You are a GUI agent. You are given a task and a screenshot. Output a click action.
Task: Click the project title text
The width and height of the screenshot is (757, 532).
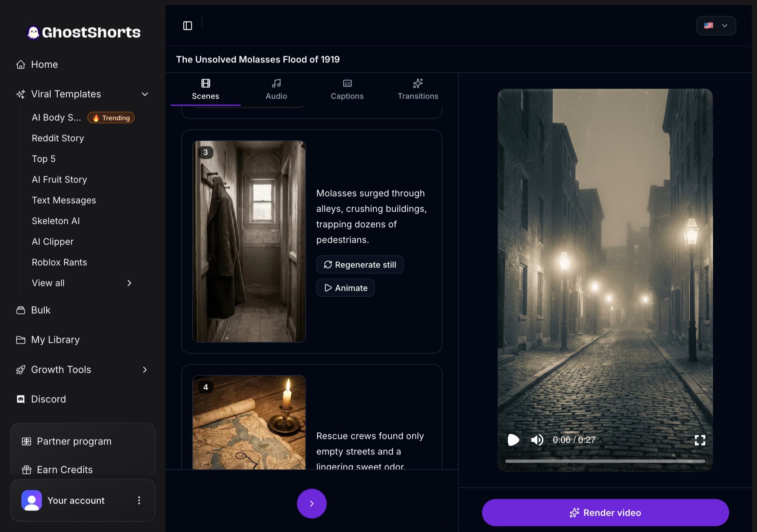pos(258,59)
